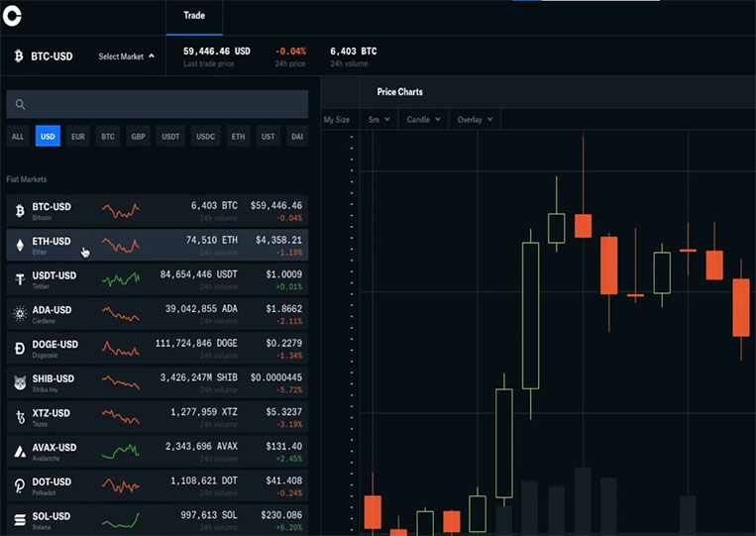Open the Overlay dropdown
This screenshot has width=756, height=536.
point(475,120)
